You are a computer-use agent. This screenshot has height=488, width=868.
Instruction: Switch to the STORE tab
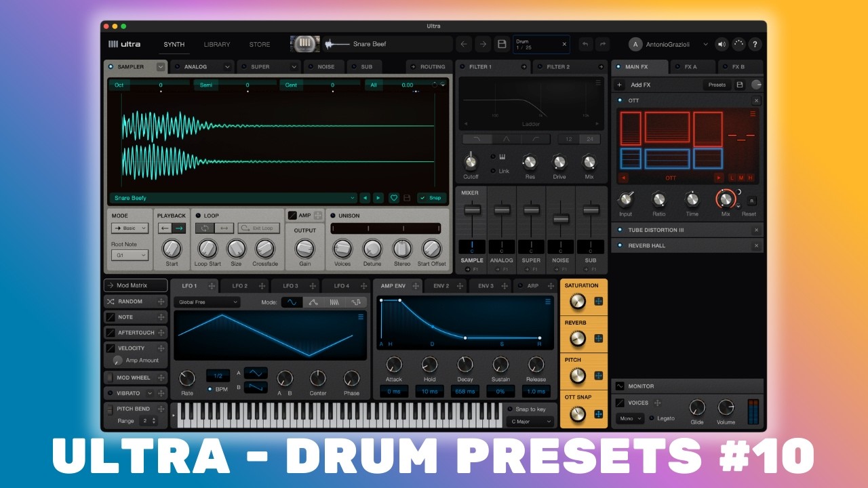260,44
